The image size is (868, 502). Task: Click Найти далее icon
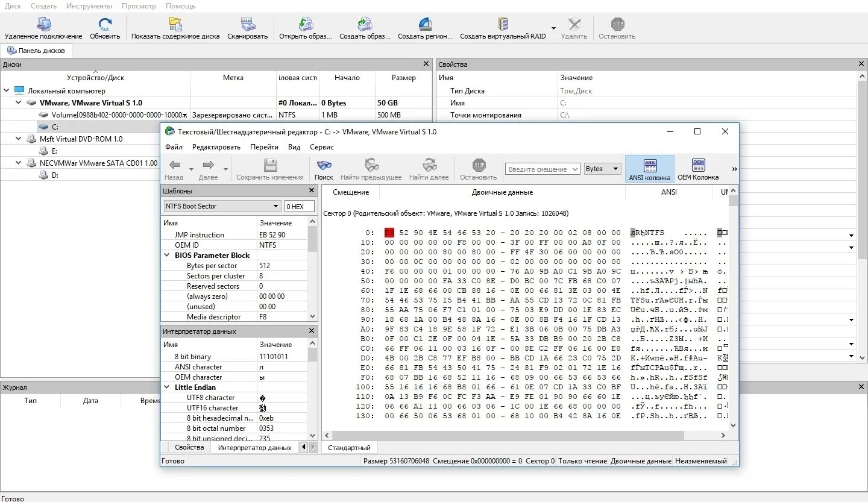429,165
